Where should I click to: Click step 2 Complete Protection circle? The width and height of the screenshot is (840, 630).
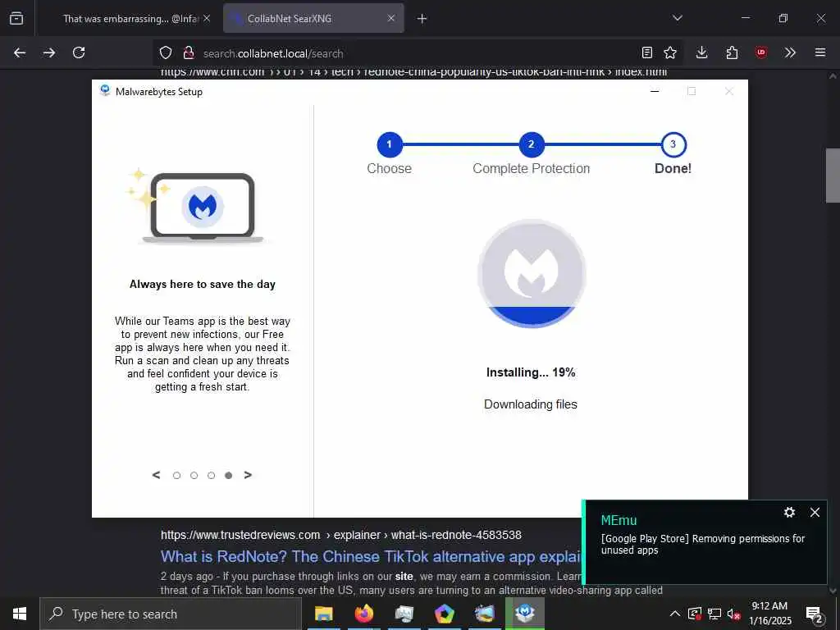coord(532,144)
